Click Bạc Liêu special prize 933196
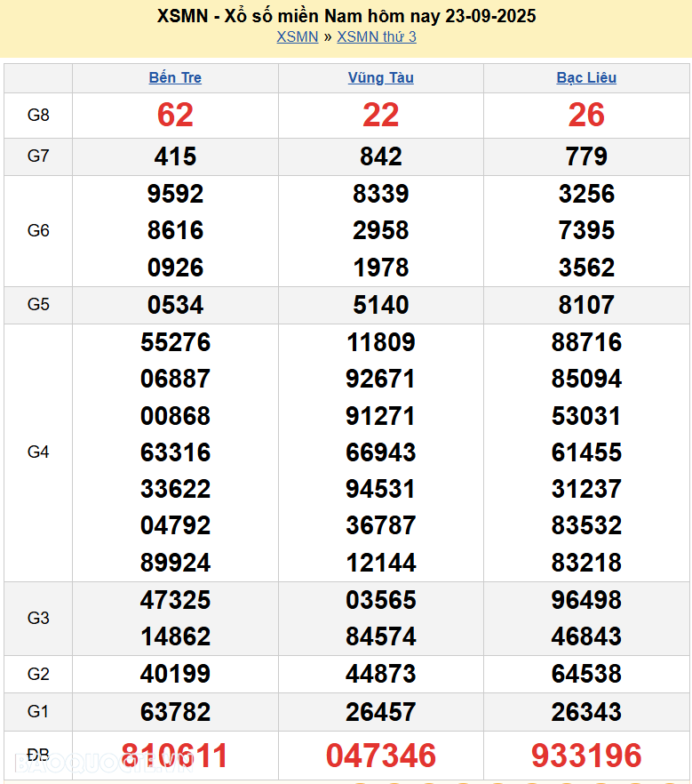Image resolution: width=692 pixels, height=784 pixels. click(x=586, y=756)
